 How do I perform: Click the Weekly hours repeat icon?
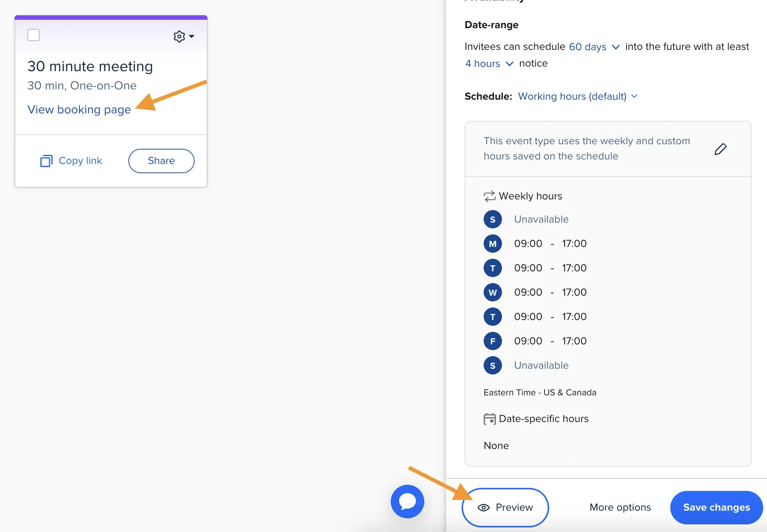489,196
